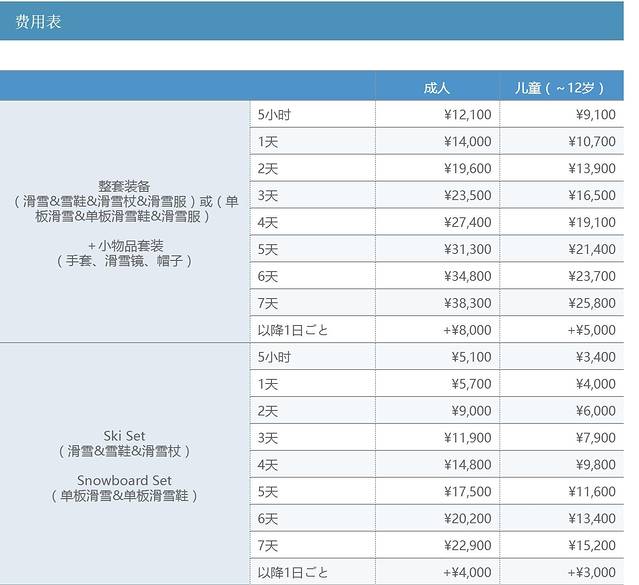Click the ¥19,600 adult two-day price
Image resolution: width=639 pixels, height=585 pixels.
coord(466,169)
